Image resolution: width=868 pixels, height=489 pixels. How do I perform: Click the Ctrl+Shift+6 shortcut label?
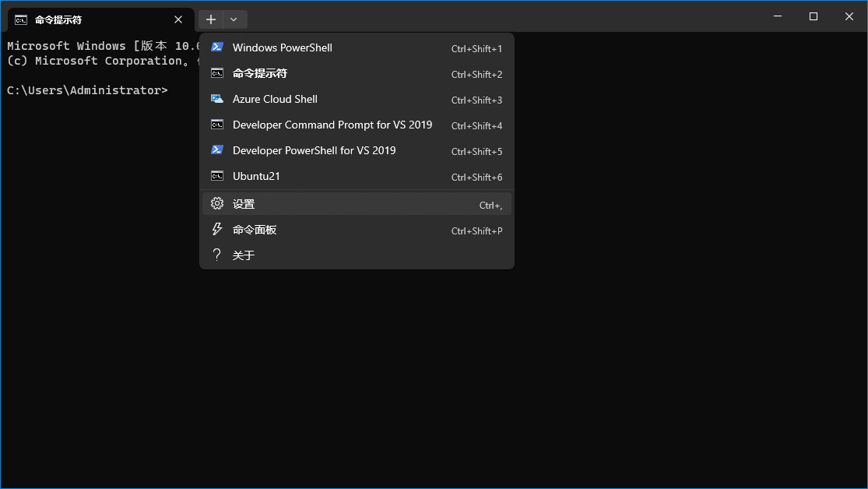coord(476,178)
